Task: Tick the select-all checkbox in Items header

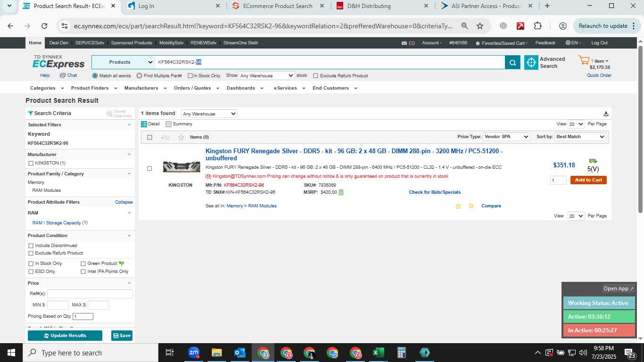Action: click(150, 137)
